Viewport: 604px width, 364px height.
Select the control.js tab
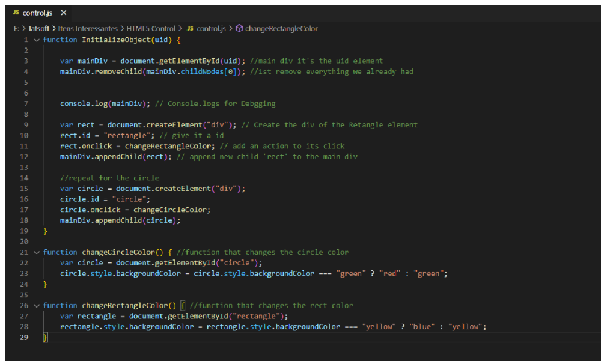click(37, 13)
